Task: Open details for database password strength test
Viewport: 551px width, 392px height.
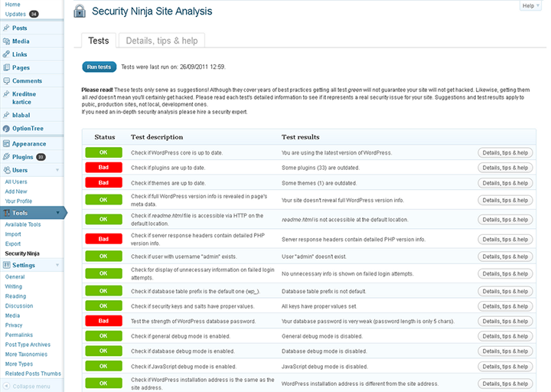Action: coord(505,322)
